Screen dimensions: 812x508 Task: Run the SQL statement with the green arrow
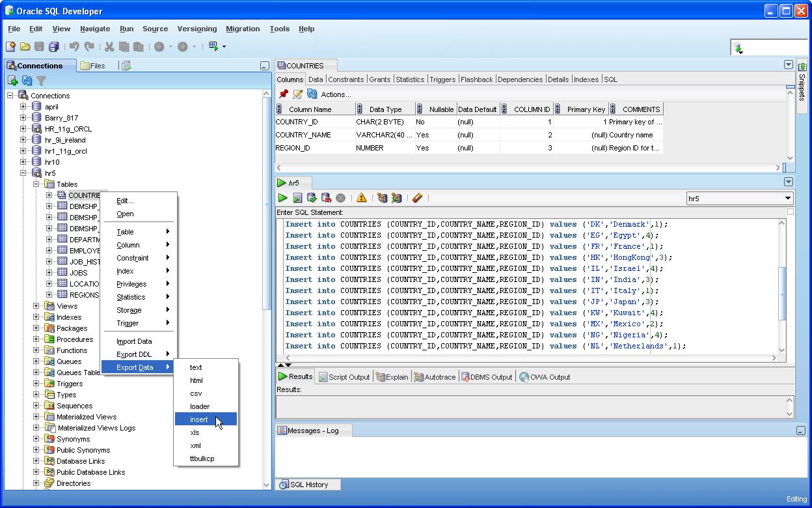282,198
